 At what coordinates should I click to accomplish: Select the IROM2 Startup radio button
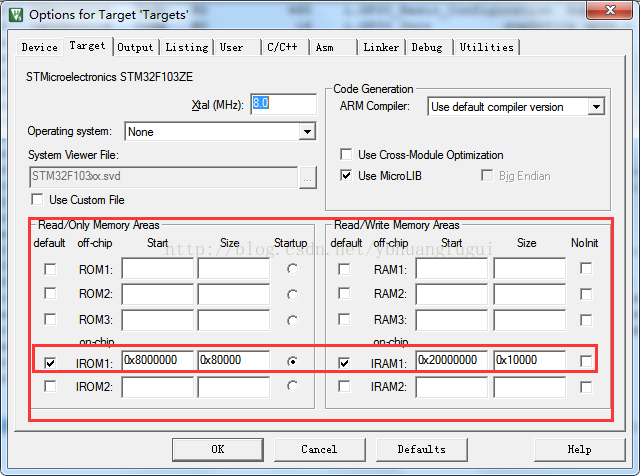[x=292, y=386]
